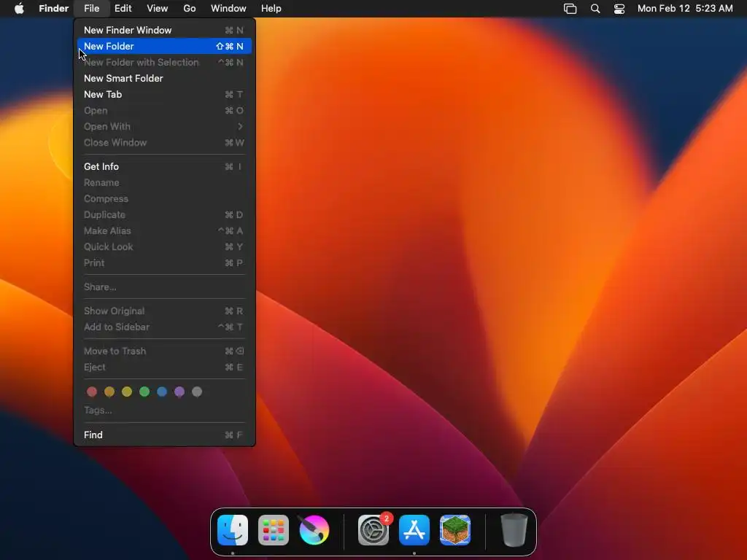This screenshot has height=560, width=747.
Task: Select Find at the menu bottom
Action: (x=164, y=435)
